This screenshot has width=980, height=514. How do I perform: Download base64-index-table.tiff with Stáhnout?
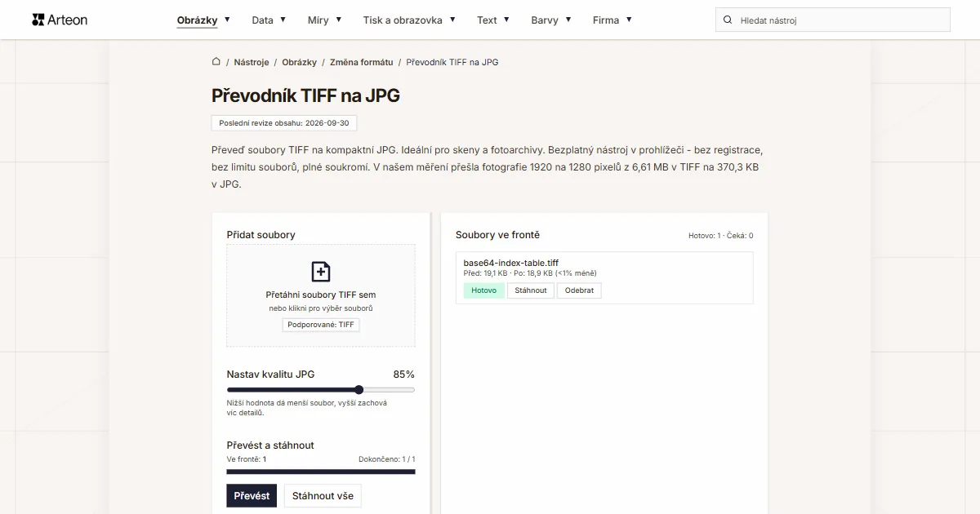(531, 290)
